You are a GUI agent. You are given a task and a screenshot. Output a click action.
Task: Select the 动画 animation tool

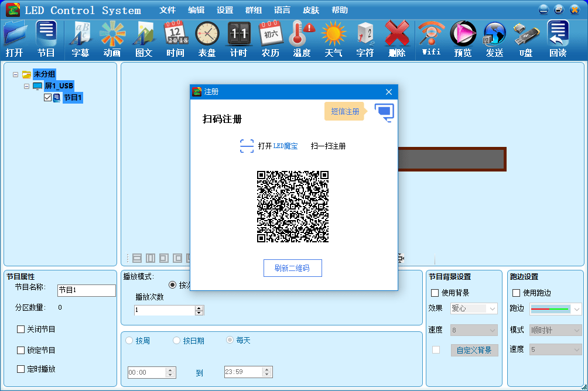point(111,38)
